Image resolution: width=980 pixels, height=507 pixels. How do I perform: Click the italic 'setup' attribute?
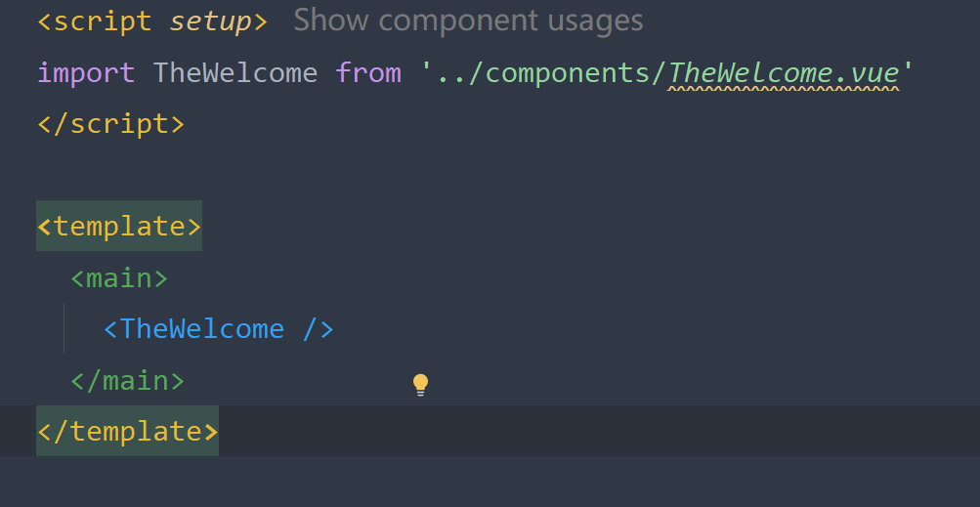click(210, 22)
